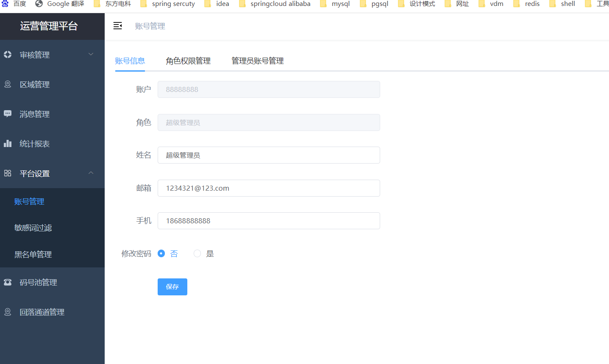Click the Google 翻译 bookmark globe icon
The height and width of the screenshot is (364, 609).
point(39,4)
